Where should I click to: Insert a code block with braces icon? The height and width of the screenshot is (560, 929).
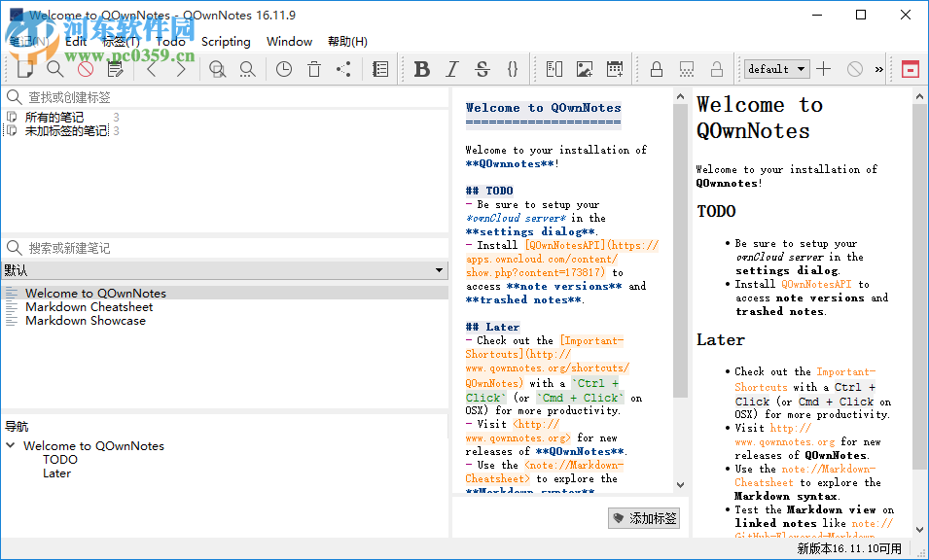tap(513, 69)
